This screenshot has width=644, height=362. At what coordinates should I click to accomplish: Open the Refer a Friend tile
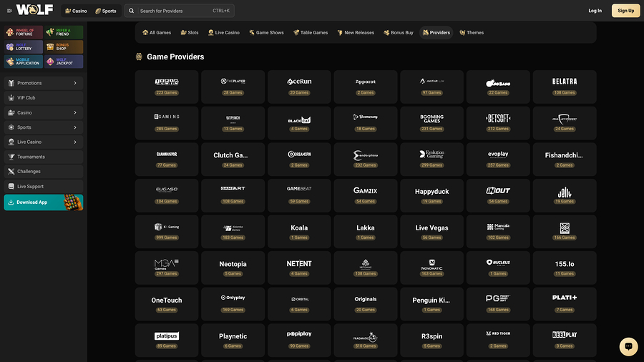click(x=64, y=32)
